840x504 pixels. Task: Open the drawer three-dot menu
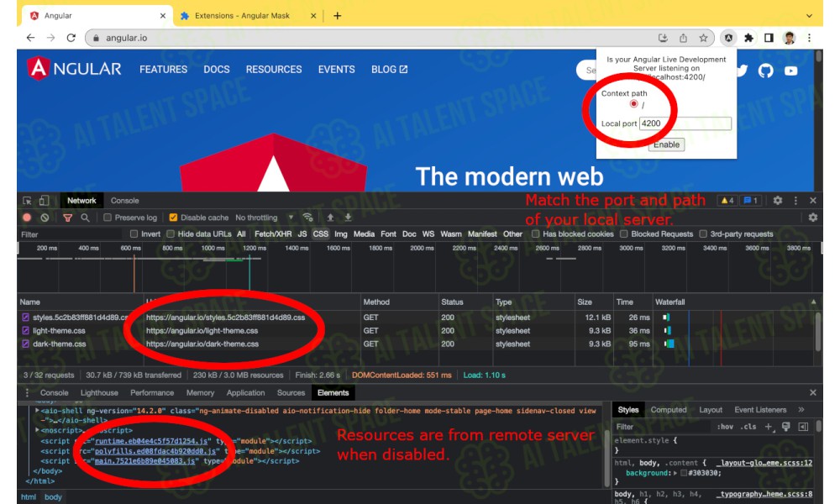(x=27, y=392)
